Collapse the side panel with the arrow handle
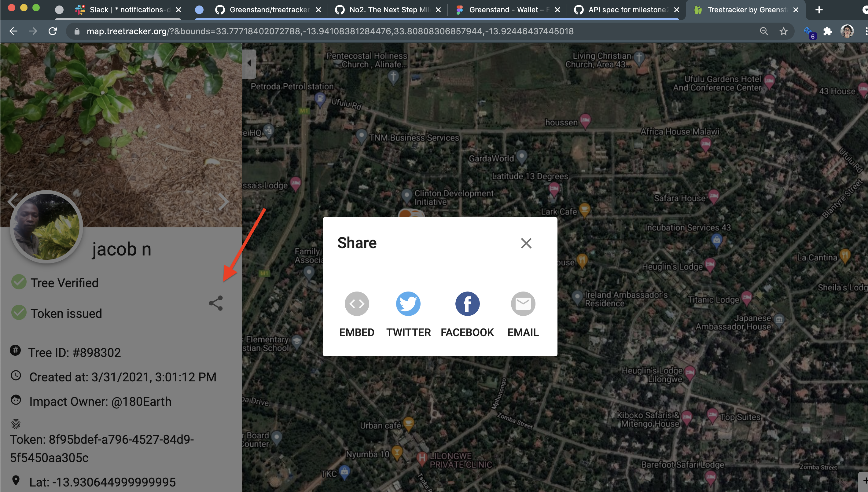Screen dimensions: 868x492 249,63
